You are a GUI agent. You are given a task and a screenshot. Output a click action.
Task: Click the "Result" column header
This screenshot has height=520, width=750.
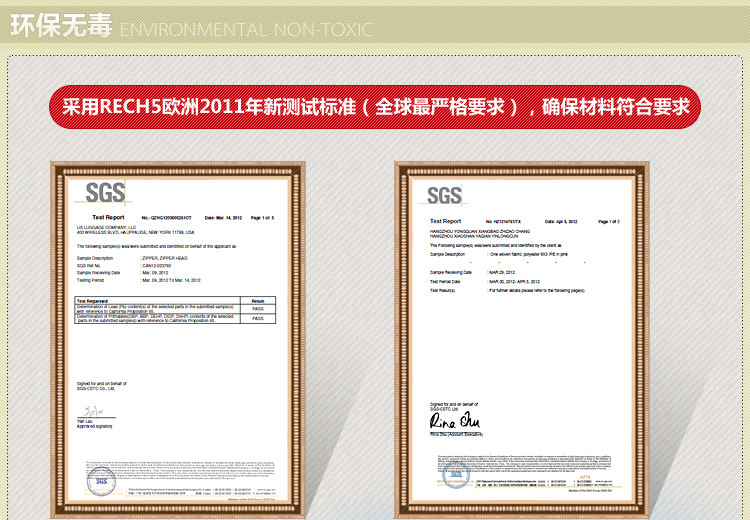pos(258,301)
